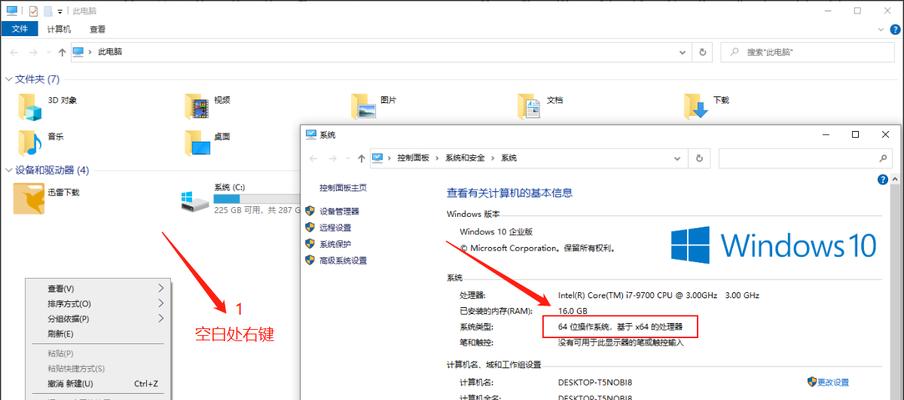This screenshot has width=904, height=400.
Task: Open the 计算机 ribbon tab
Action: click(x=59, y=29)
